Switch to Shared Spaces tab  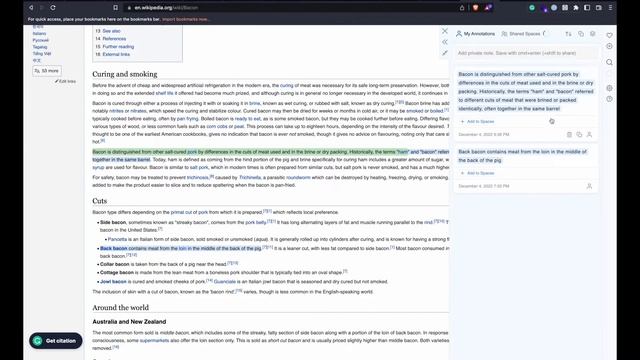521,34
